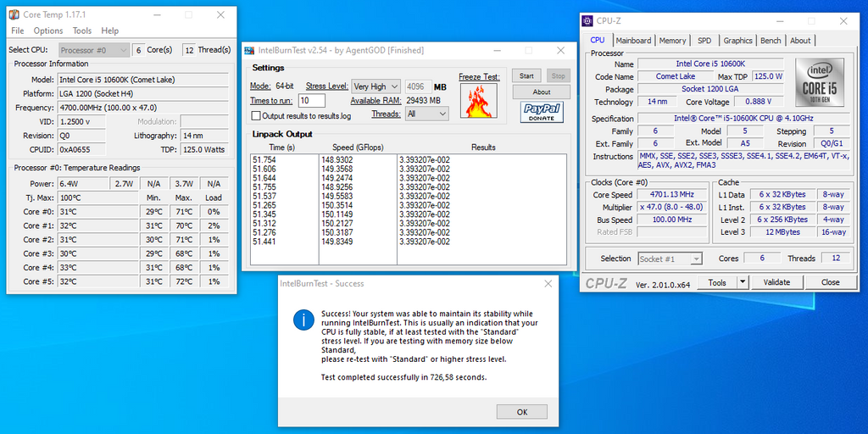Open the Socket #1 selection dropdown
This screenshot has height=434, width=868.
point(670,259)
